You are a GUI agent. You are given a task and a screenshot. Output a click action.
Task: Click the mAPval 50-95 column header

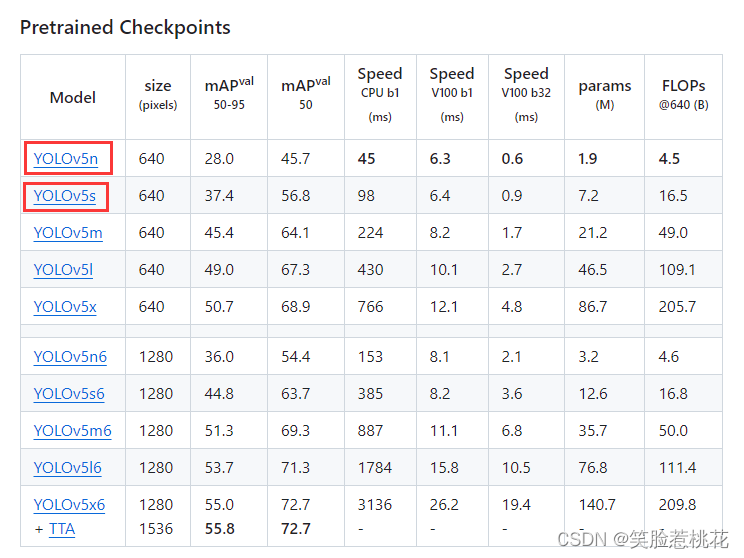click(229, 93)
